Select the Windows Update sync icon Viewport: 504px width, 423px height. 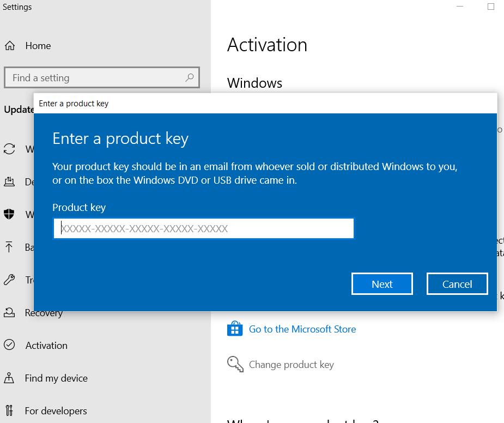point(9,149)
